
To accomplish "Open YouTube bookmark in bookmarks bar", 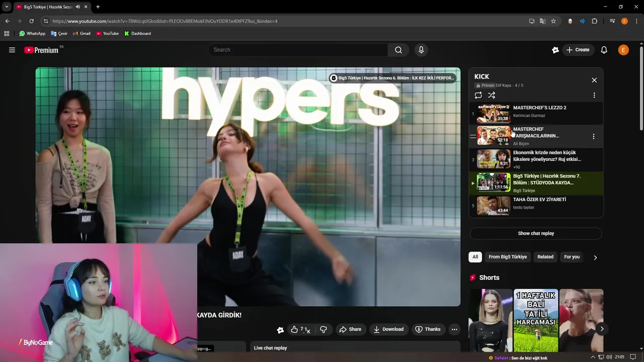I will pyautogui.click(x=107, y=34).
